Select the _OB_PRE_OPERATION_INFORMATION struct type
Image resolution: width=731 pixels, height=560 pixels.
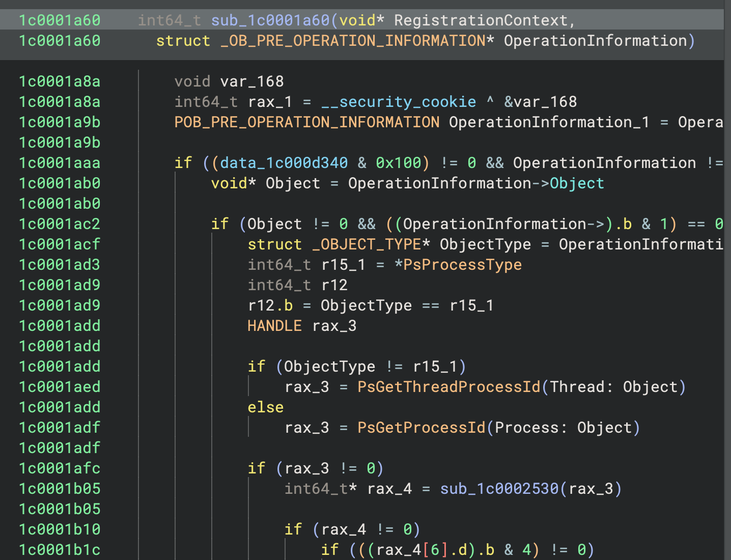(353, 41)
